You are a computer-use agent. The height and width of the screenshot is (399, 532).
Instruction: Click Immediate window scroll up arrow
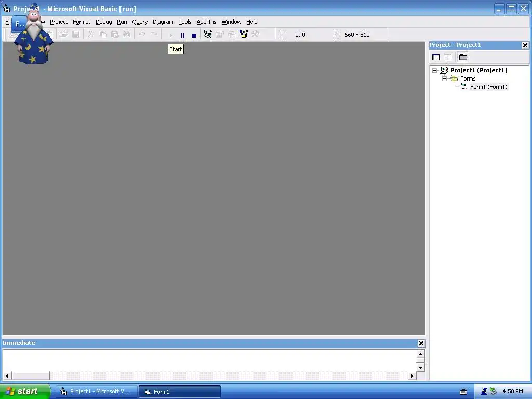tap(420, 354)
